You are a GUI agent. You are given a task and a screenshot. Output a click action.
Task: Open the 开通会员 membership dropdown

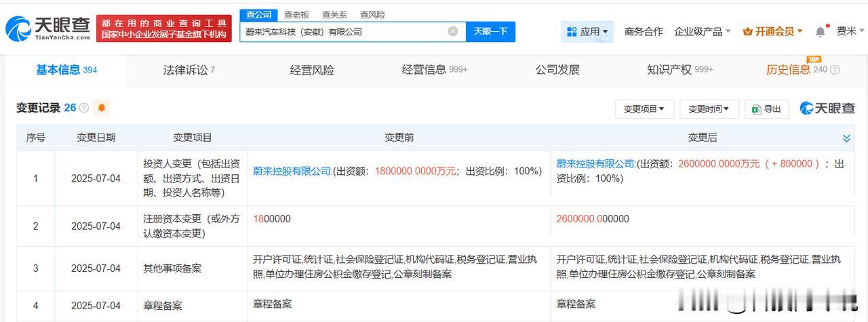(x=773, y=31)
